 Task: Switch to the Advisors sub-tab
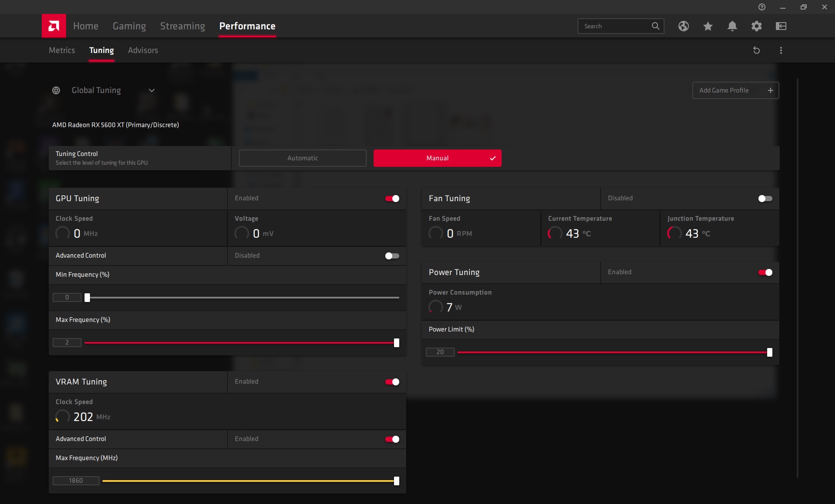(143, 50)
